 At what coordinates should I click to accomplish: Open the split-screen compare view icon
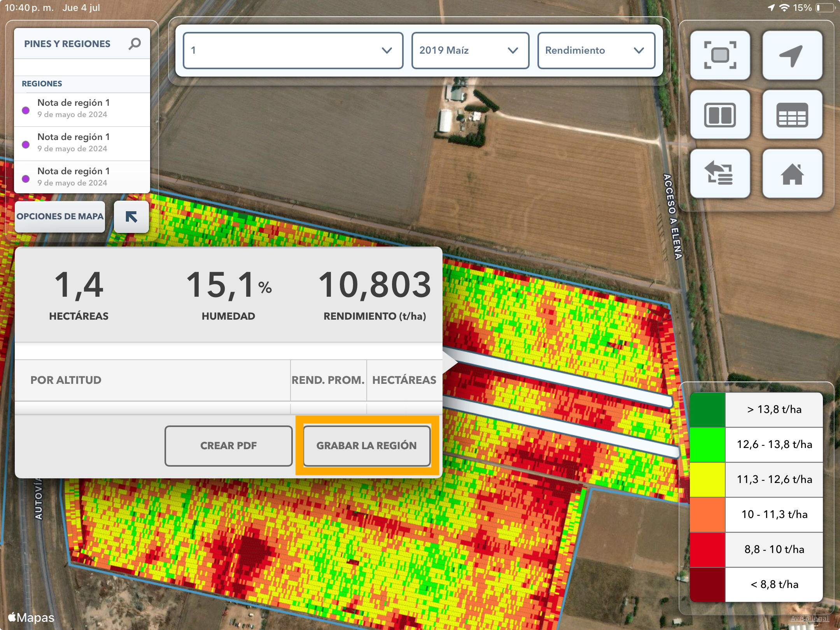coord(720,115)
